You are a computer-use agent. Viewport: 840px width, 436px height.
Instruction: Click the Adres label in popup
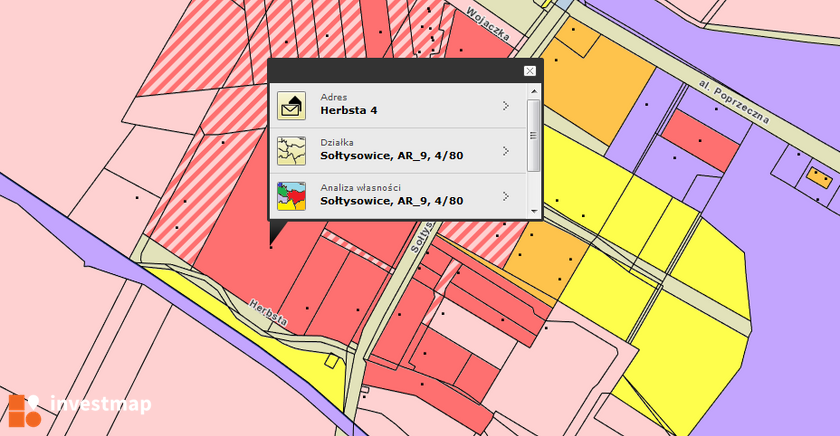click(334, 97)
